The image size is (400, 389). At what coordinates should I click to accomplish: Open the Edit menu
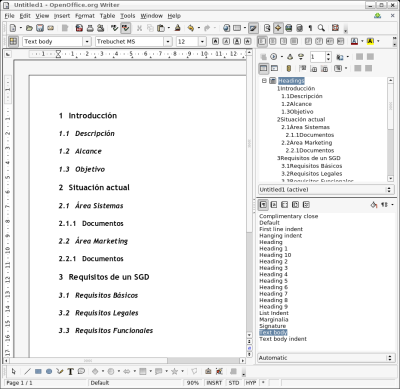pos(25,16)
